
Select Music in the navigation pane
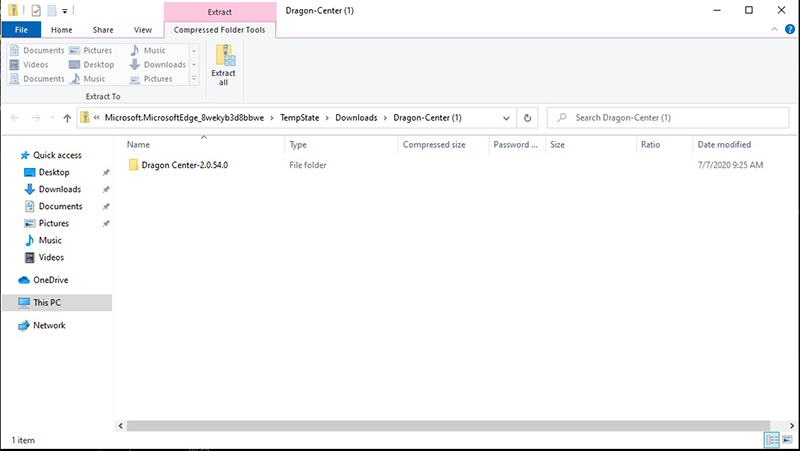click(50, 240)
